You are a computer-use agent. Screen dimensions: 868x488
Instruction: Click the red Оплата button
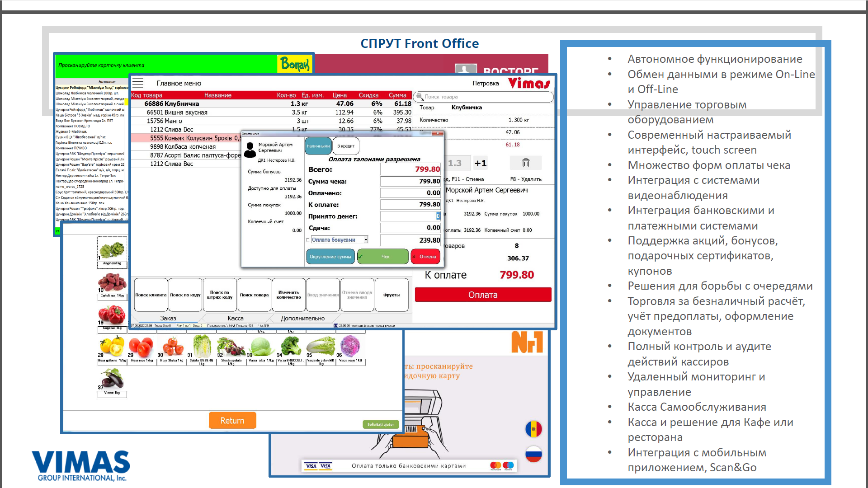(x=483, y=295)
